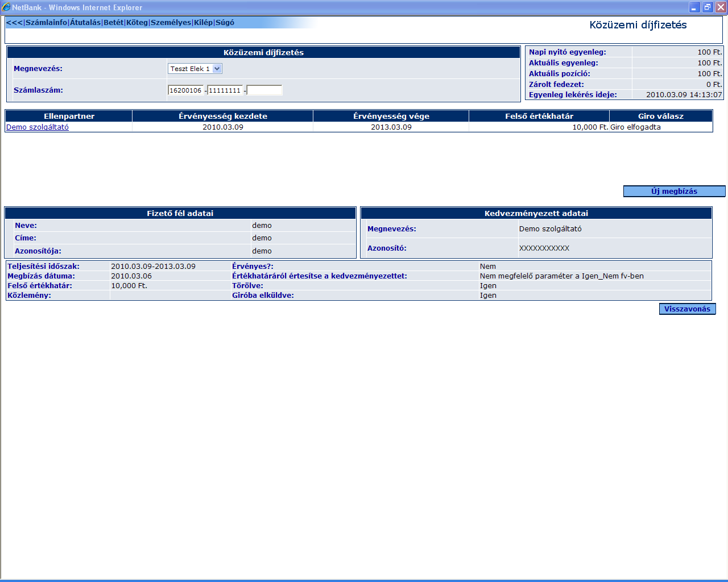Click the Teljesítési időszak label
The height and width of the screenshot is (582, 728).
point(43,267)
